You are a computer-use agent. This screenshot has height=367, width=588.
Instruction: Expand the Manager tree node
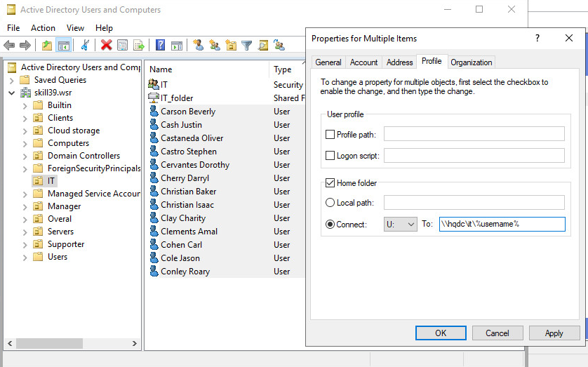[25, 206]
